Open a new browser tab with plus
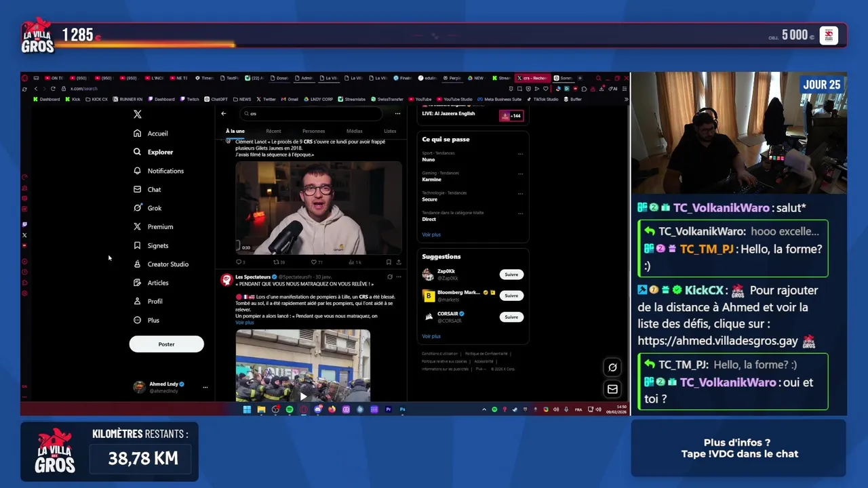Screen dimensions: 868x488 580,78
